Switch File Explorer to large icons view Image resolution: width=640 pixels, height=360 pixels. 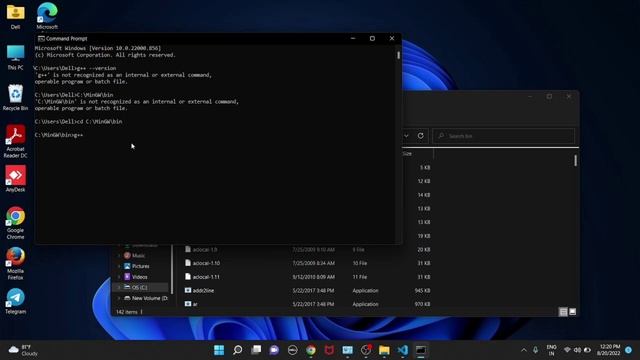[x=572, y=312]
